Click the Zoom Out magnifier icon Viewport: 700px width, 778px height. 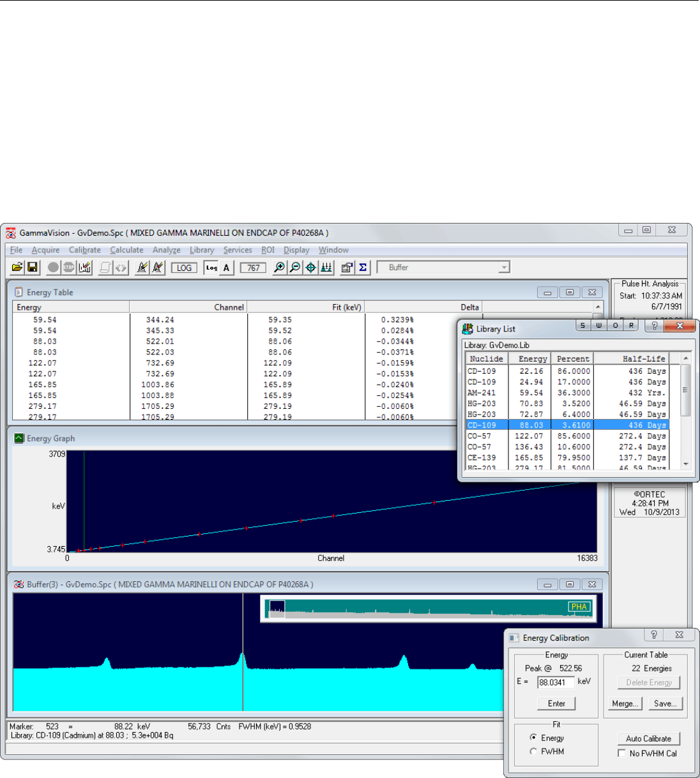pyautogui.click(x=295, y=268)
